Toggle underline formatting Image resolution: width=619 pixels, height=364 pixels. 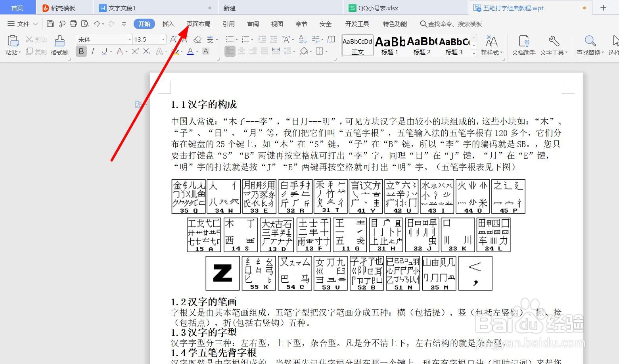(103, 51)
